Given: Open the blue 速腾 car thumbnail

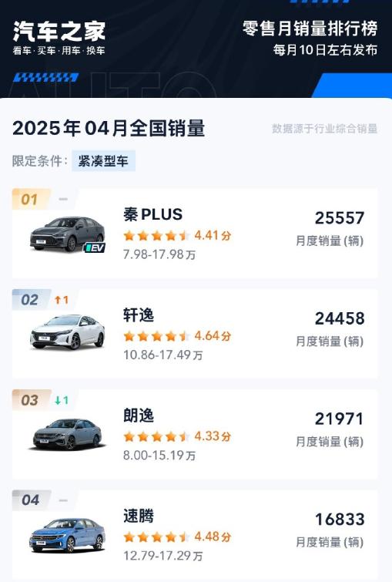Looking at the screenshot, I should [x=68, y=535].
